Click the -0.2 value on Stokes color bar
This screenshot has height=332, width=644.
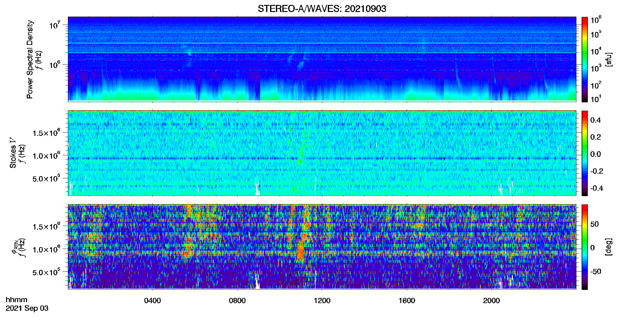click(597, 171)
